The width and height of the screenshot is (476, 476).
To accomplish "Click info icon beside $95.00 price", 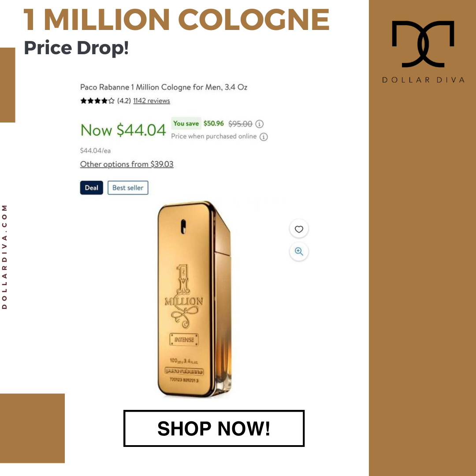I will (x=259, y=124).
